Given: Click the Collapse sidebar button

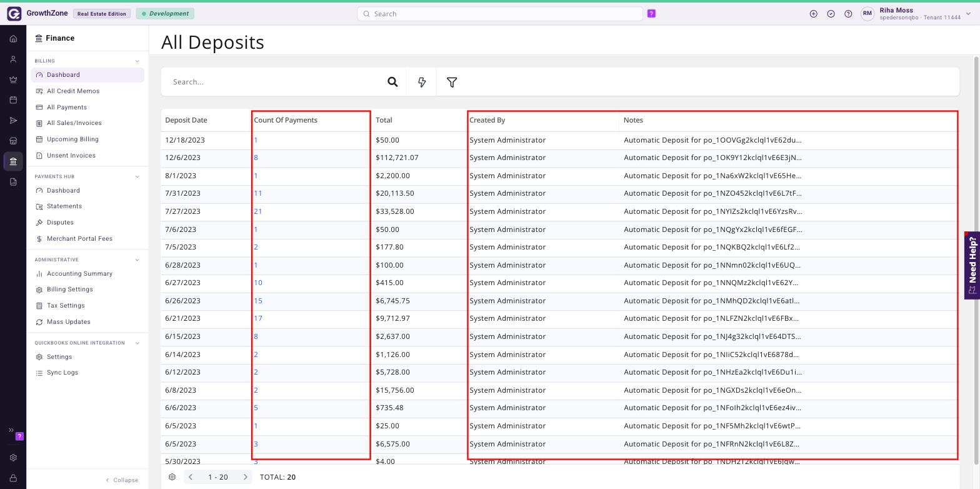Looking at the screenshot, I should click(122, 480).
